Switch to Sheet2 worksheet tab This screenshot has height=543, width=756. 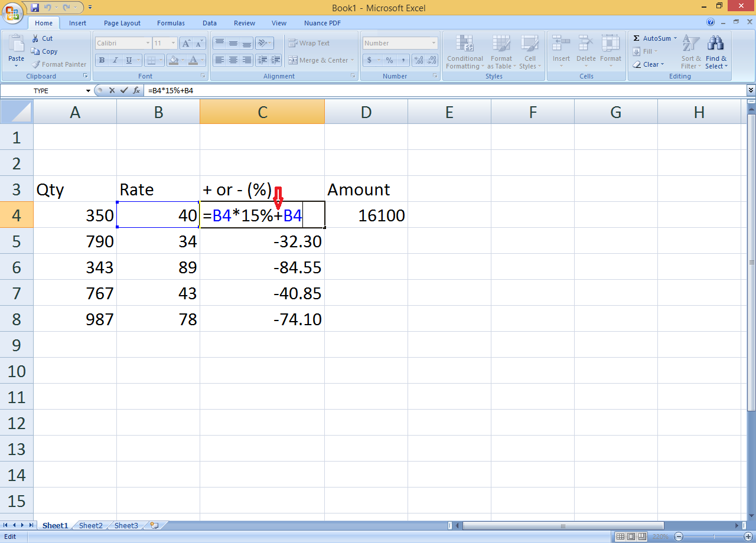(x=90, y=525)
